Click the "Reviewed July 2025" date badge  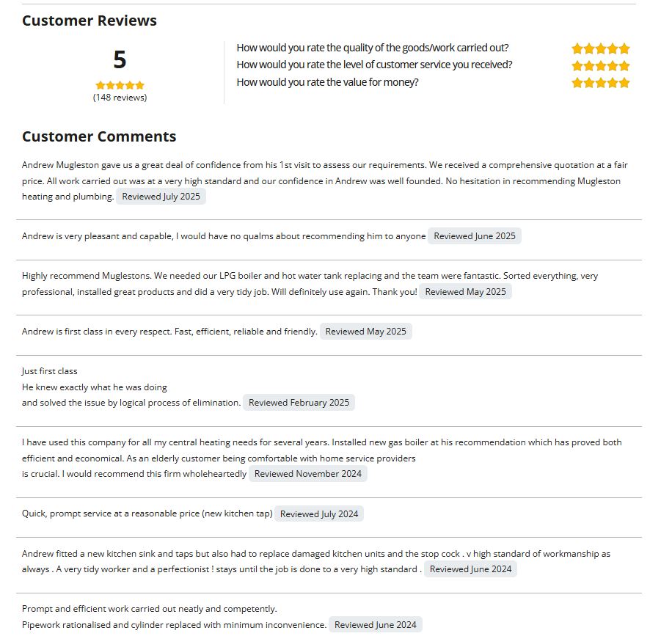[x=161, y=197]
